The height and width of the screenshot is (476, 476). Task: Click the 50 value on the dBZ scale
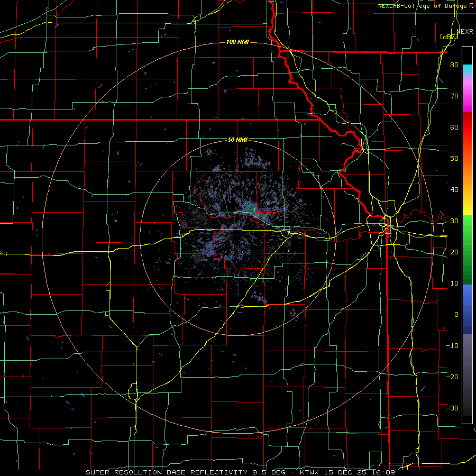pyautogui.click(x=454, y=159)
